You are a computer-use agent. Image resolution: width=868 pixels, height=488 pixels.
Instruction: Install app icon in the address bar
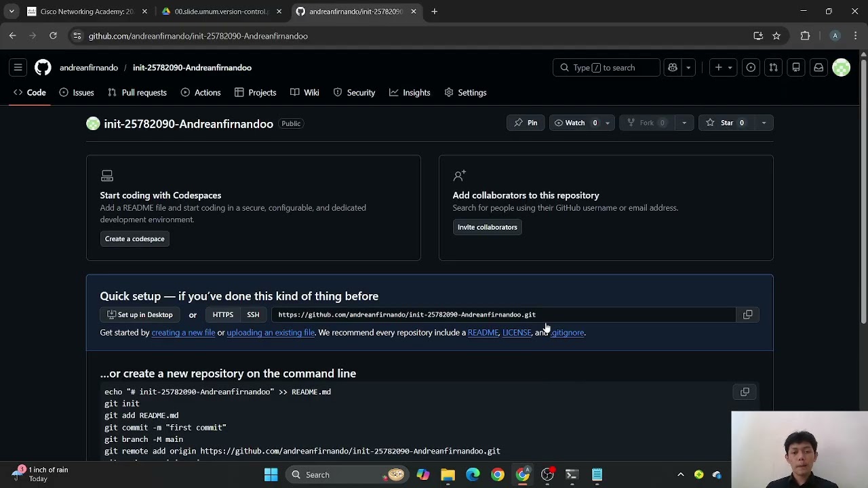tap(758, 36)
